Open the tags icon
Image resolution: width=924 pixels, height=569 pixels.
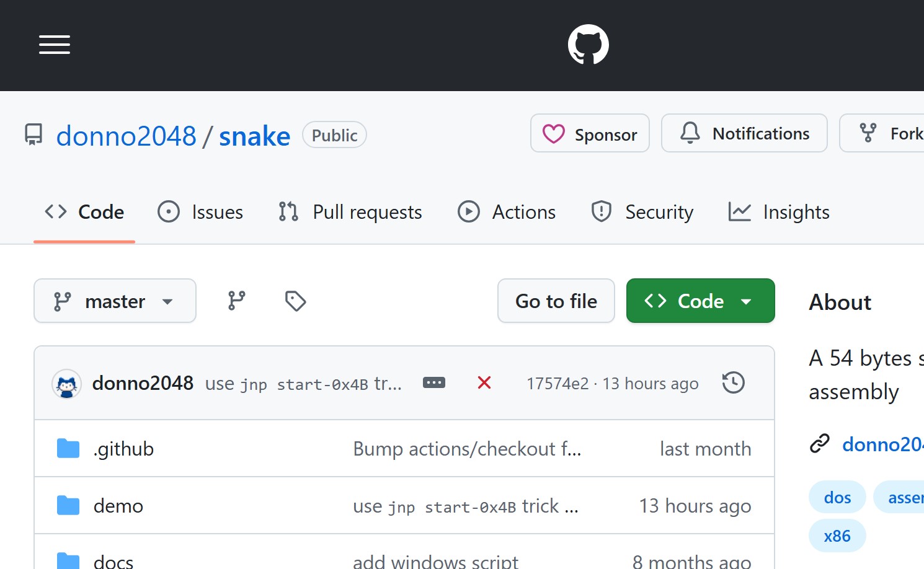click(295, 301)
